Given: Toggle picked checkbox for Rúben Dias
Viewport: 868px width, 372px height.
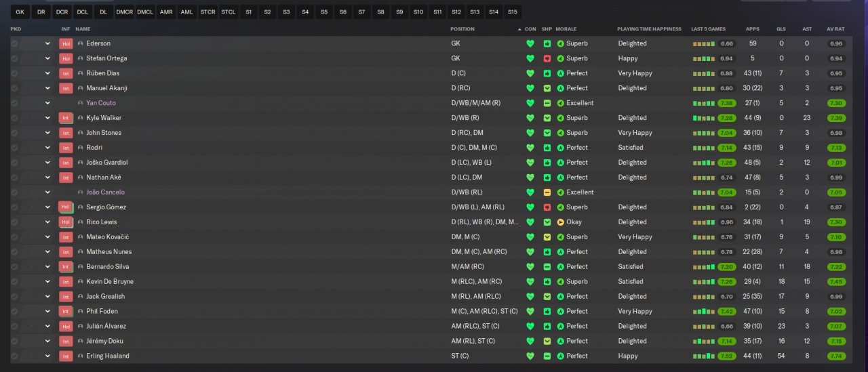Looking at the screenshot, I should 15,73.
